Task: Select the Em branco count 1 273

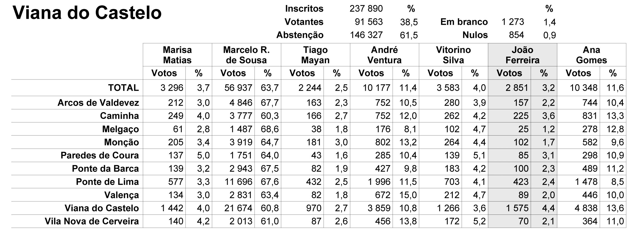Action: (513, 22)
